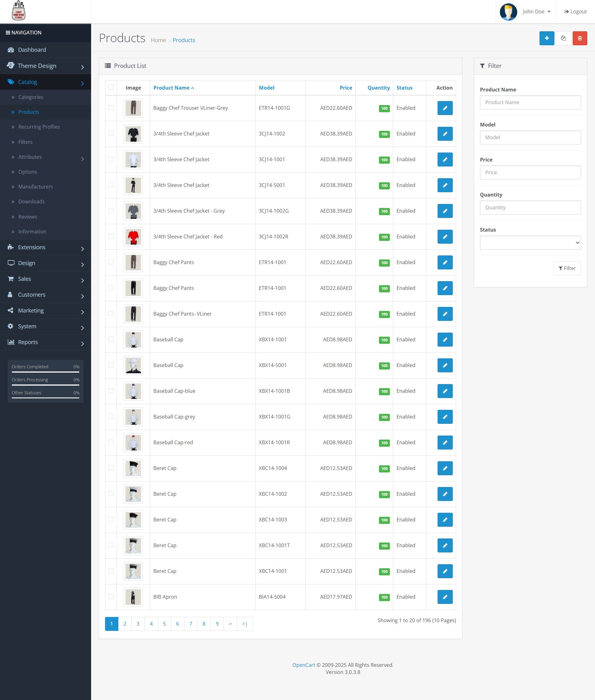Click the Filter button

click(567, 268)
